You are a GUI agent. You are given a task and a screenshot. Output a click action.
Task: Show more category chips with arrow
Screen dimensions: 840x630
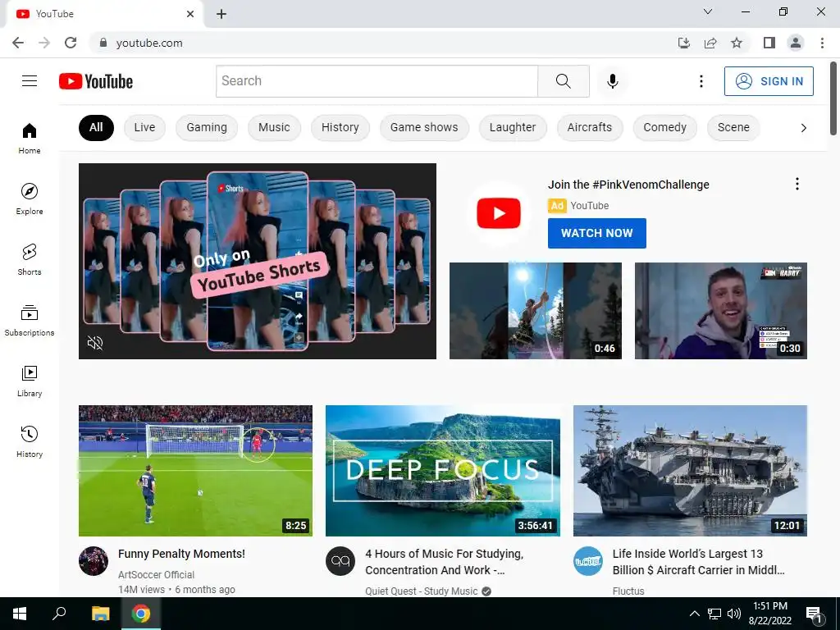pyautogui.click(x=803, y=127)
